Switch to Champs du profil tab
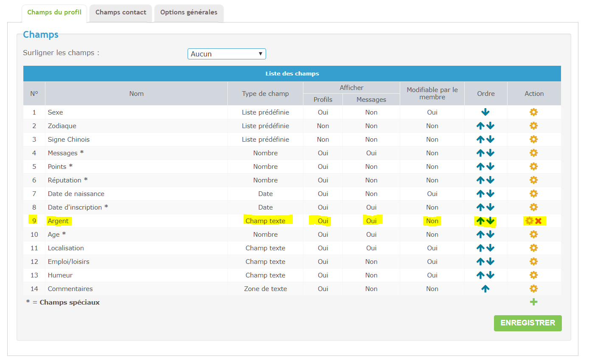Screen dimensions: 592x364 54,12
